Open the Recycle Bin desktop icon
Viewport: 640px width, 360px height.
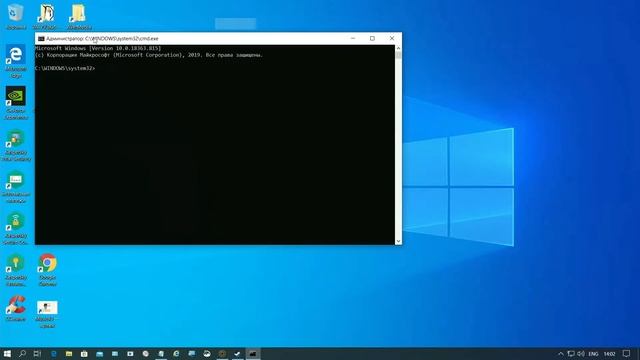[16, 16]
